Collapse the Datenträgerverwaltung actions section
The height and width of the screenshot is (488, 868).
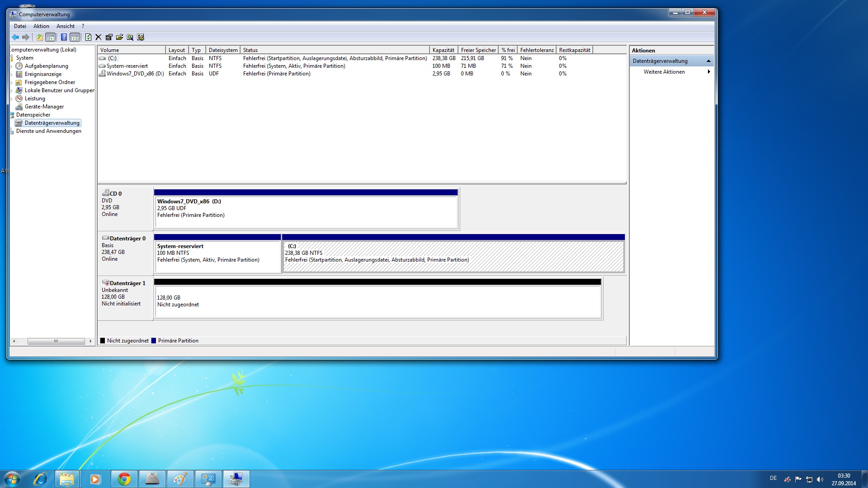pos(708,61)
